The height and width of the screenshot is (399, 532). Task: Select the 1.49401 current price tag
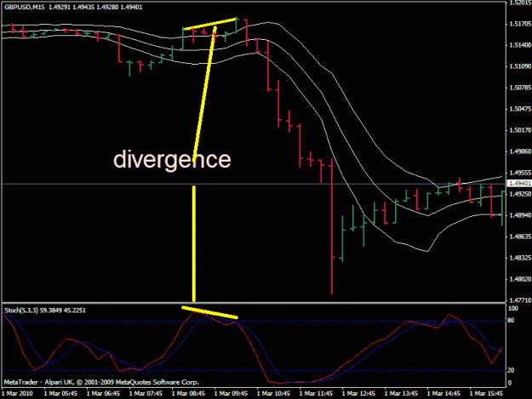click(520, 184)
